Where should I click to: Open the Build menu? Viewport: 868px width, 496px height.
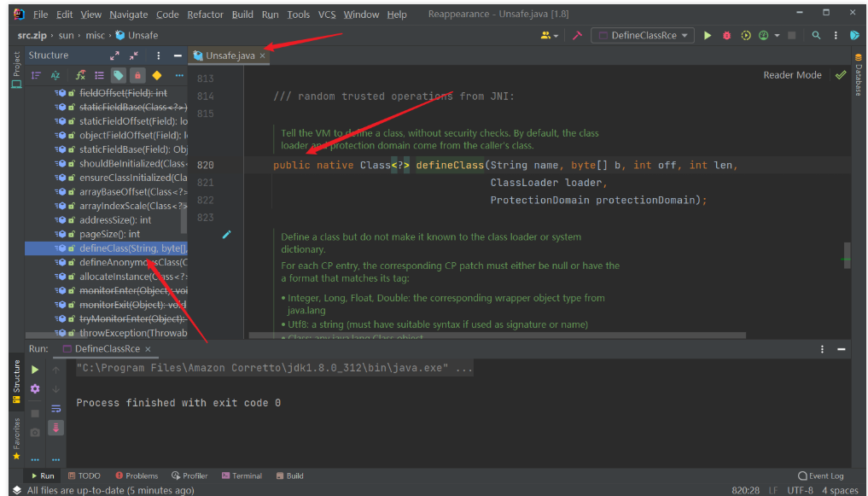click(242, 15)
